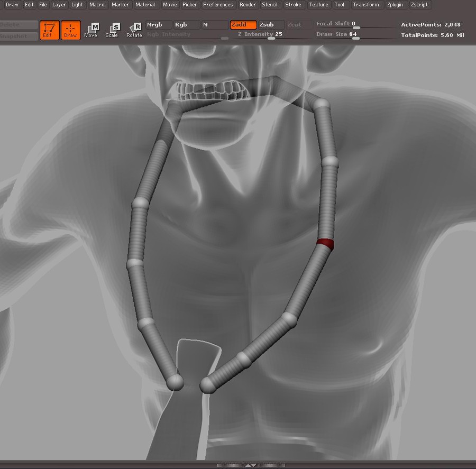Expand the Transform palette

coord(365,5)
